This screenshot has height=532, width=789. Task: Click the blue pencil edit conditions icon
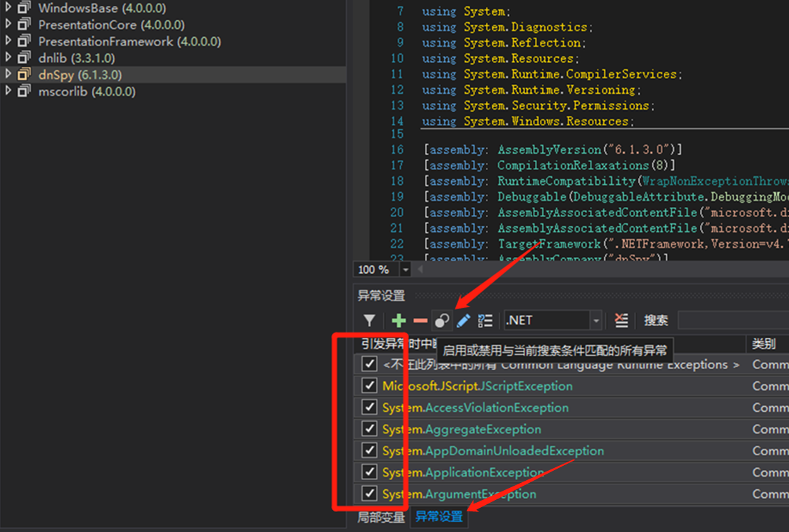463,320
